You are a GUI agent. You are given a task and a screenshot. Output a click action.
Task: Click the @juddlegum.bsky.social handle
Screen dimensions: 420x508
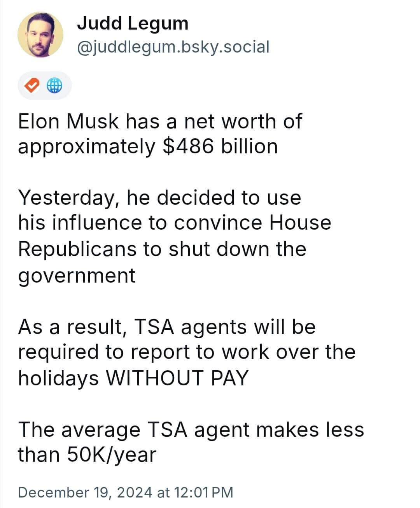point(173,47)
